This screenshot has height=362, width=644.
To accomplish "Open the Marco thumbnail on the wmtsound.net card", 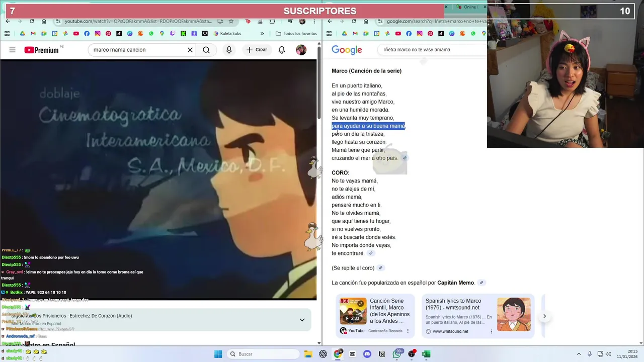I will click(x=514, y=314).
